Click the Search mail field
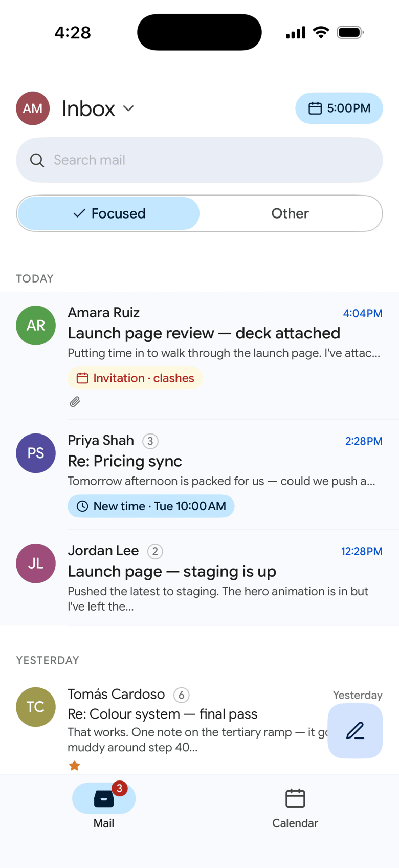Image resolution: width=399 pixels, height=868 pixels. coord(199,160)
